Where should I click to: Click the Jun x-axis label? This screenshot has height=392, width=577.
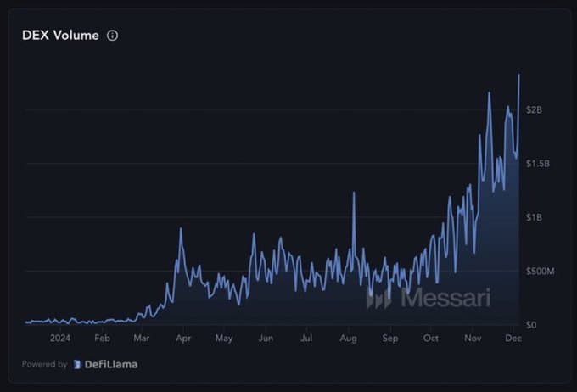point(266,338)
